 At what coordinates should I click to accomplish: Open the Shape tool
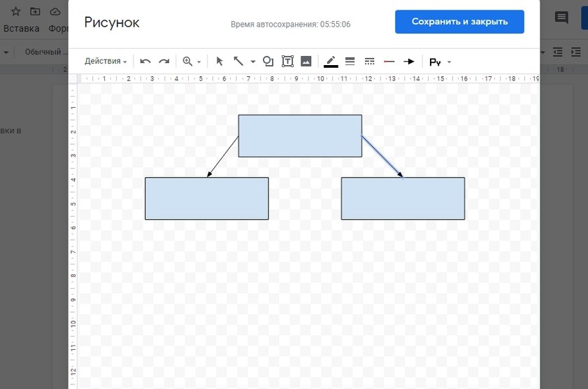(x=268, y=62)
